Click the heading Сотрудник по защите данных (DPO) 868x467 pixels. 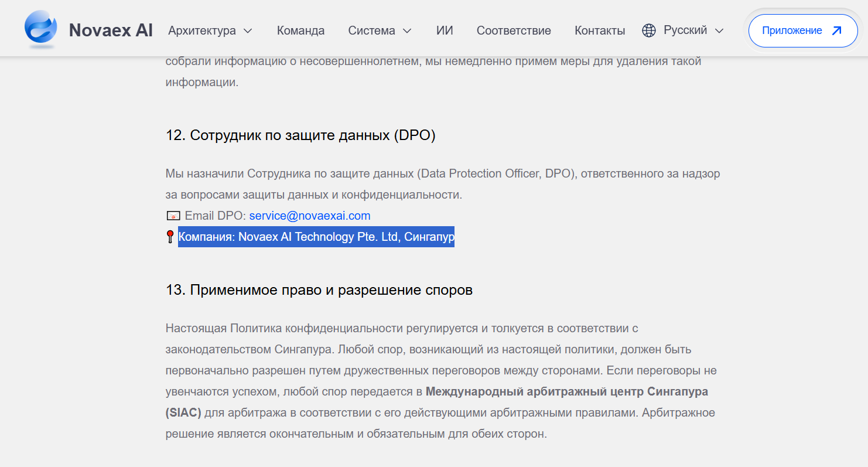coord(300,135)
